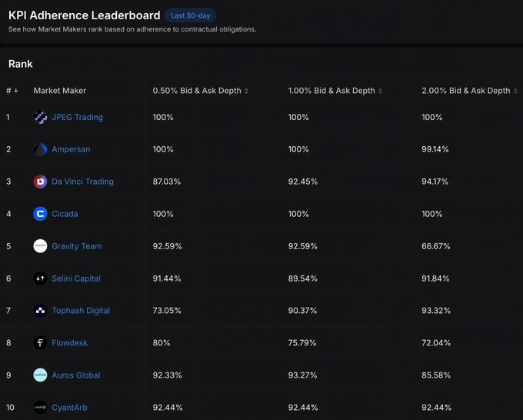This screenshot has height=420, width=523.
Task: Select the 90.37% value for Tophash Digital
Action: point(302,311)
